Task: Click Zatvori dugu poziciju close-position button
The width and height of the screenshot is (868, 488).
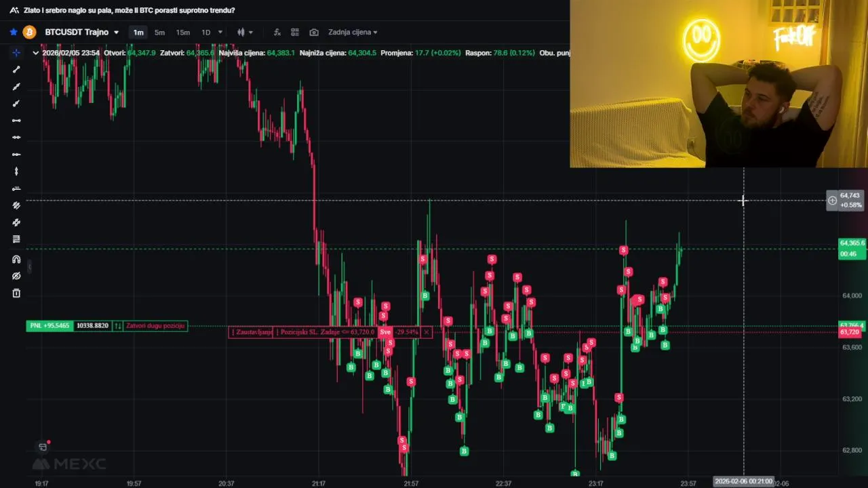Action: (x=155, y=326)
